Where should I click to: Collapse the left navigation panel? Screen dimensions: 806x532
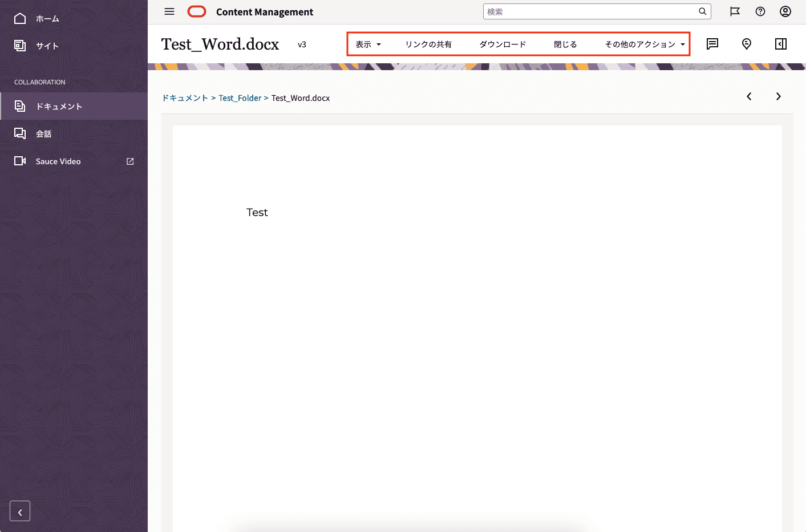point(20,511)
